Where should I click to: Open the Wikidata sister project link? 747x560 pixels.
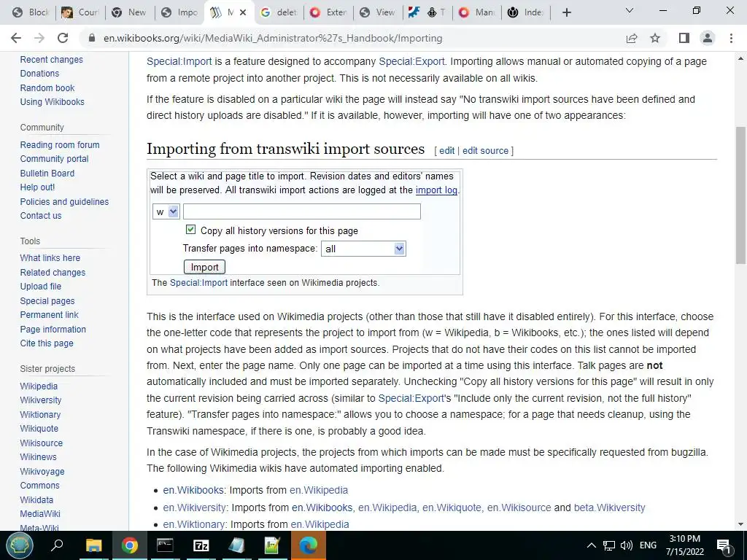(x=36, y=500)
